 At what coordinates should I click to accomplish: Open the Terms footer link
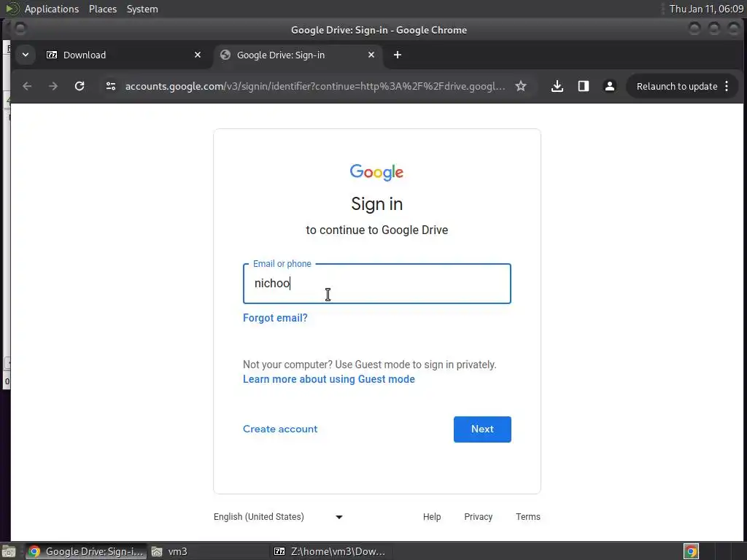click(x=528, y=517)
